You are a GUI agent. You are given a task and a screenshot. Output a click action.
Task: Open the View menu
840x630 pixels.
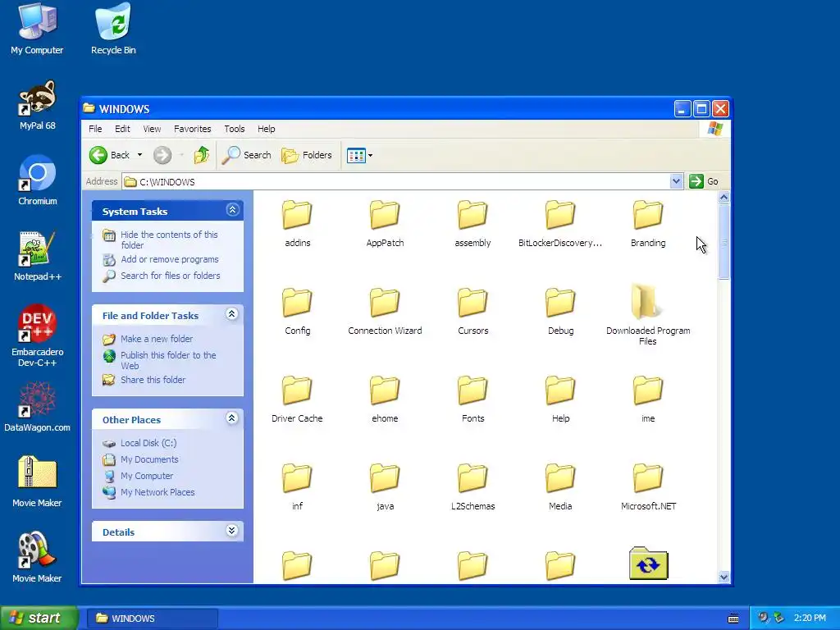click(152, 129)
